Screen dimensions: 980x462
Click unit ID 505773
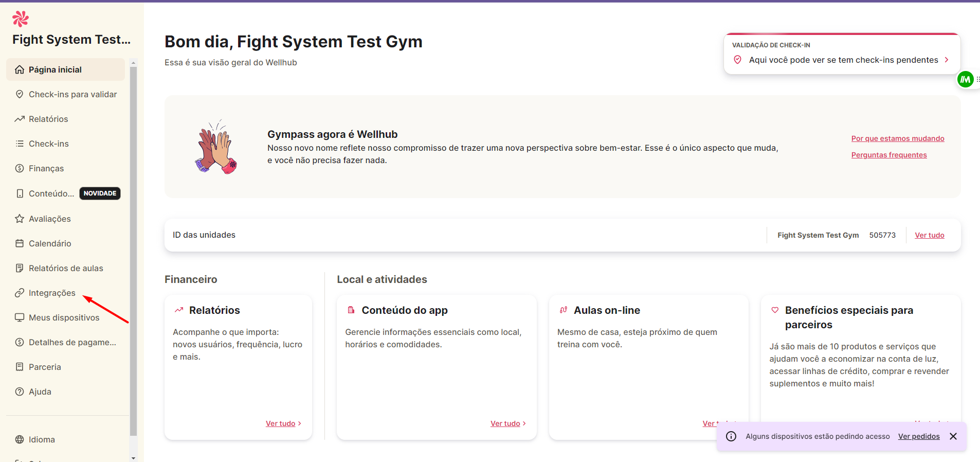[x=882, y=235]
